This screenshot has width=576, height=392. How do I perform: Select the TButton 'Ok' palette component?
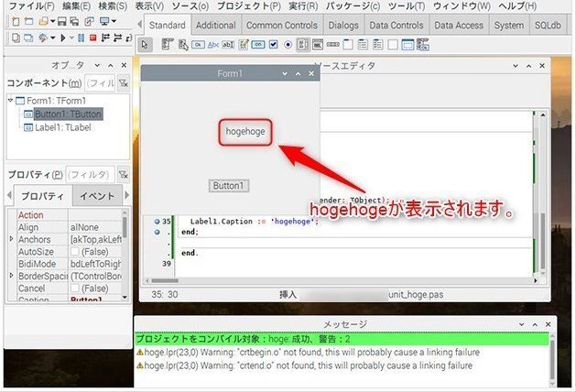(x=198, y=45)
